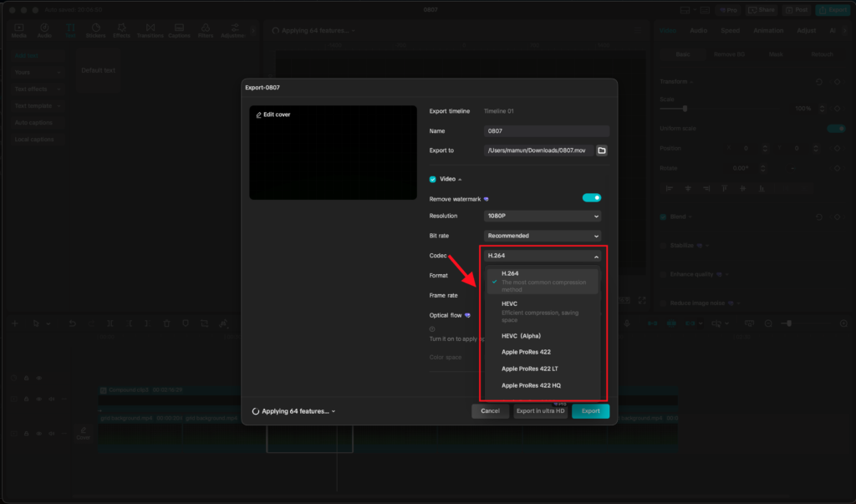
Task: Open Auto captions in left sidebar
Action: (x=33, y=123)
